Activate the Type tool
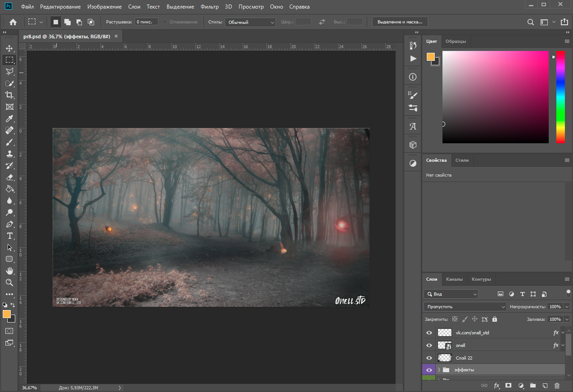The image size is (573, 392). point(10,236)
